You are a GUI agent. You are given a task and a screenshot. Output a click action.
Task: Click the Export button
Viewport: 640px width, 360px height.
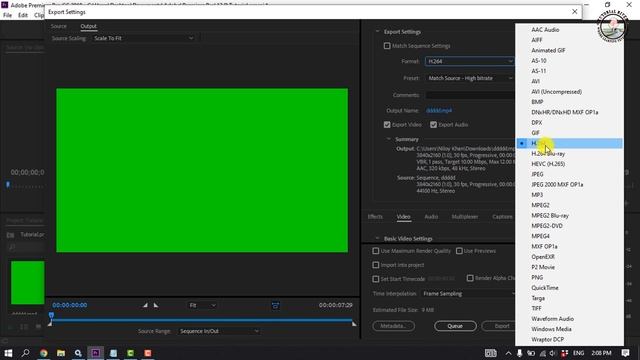(x=499, y=326)
